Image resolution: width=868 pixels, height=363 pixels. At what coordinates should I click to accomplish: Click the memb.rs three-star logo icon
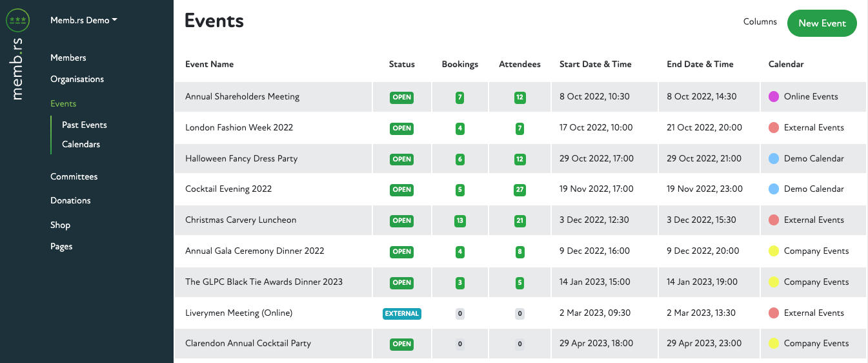(x=17, y=20)
